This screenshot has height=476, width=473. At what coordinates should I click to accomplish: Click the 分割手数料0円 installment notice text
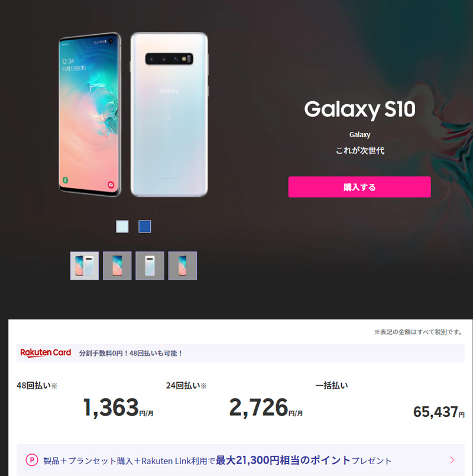tap(131, 354)
